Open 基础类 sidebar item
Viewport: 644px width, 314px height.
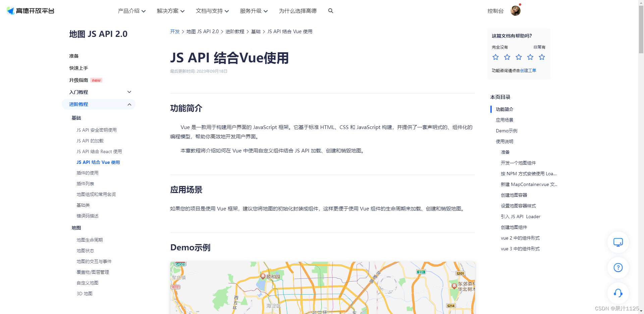pyautogui.click(x=83, y=205)
